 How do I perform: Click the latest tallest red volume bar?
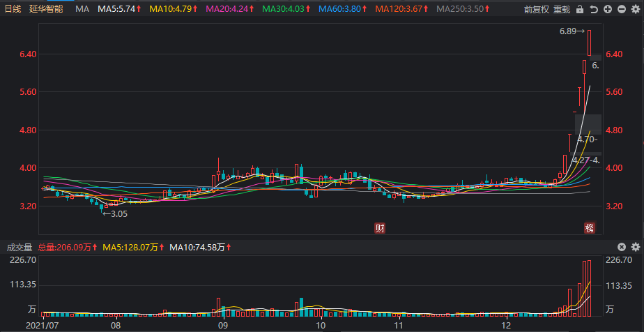(590, 288)
